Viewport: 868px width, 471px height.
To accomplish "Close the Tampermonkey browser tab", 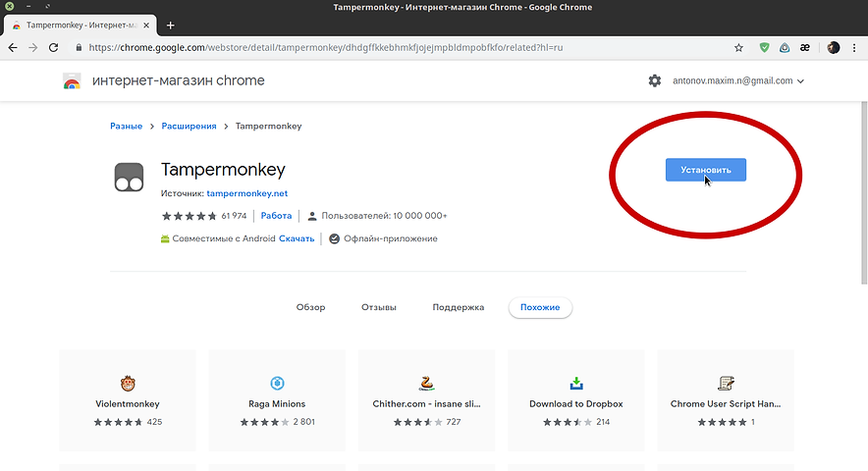I will [x=146, y=26].
